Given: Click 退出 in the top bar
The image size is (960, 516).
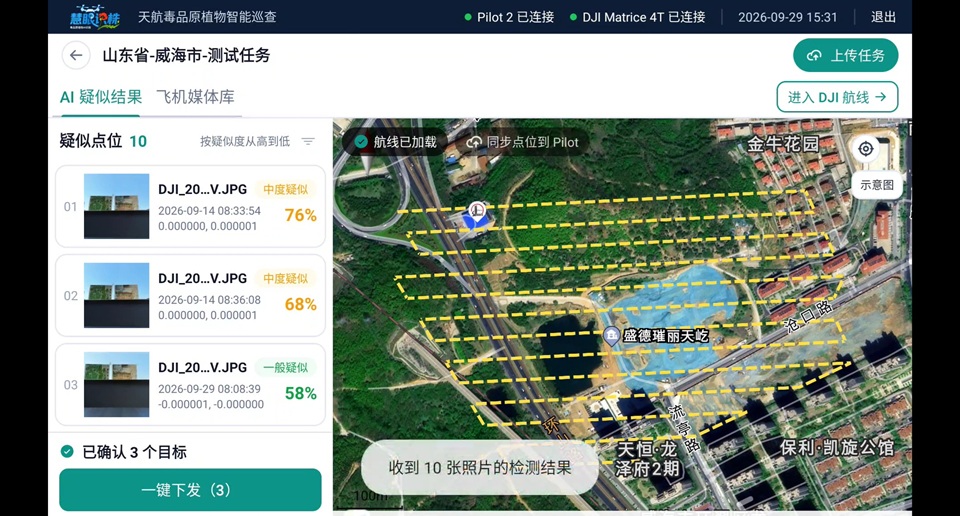Looking at the screenshot, I should coord(883,17).
